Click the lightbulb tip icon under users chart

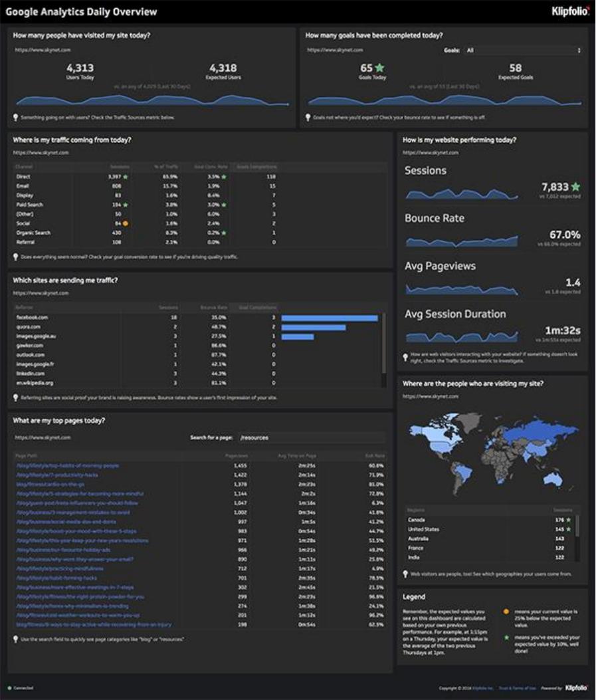coord(16,118)
